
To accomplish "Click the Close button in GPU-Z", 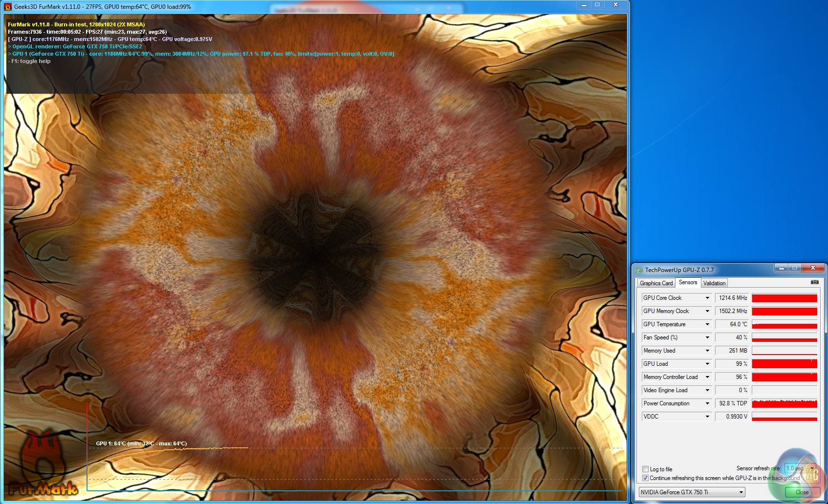I will 802,492.
